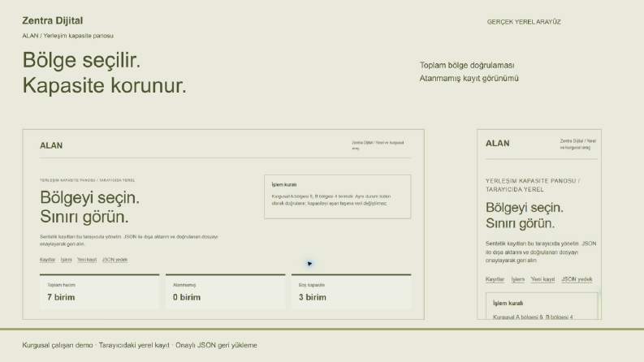Open the Kayıtlar link in the wide preview
This screenshot has height=362, width=644.
click(x=47, y=260)
